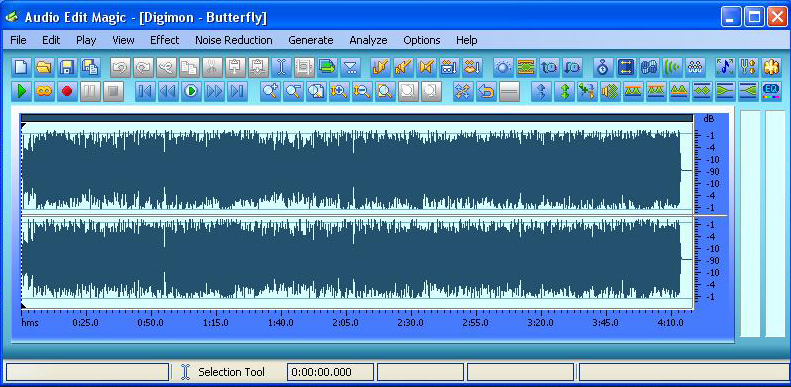
Task: Start recording with red record button
Action: [x=67, y=91]
